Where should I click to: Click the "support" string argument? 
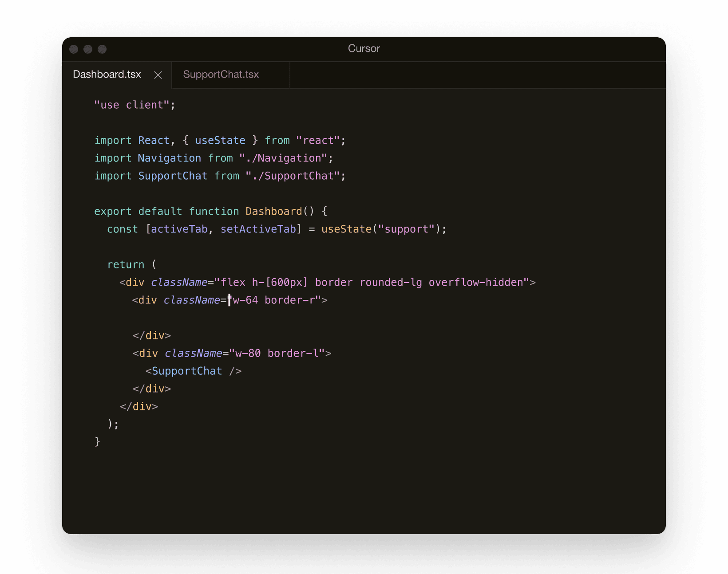(x=406, y=229)
